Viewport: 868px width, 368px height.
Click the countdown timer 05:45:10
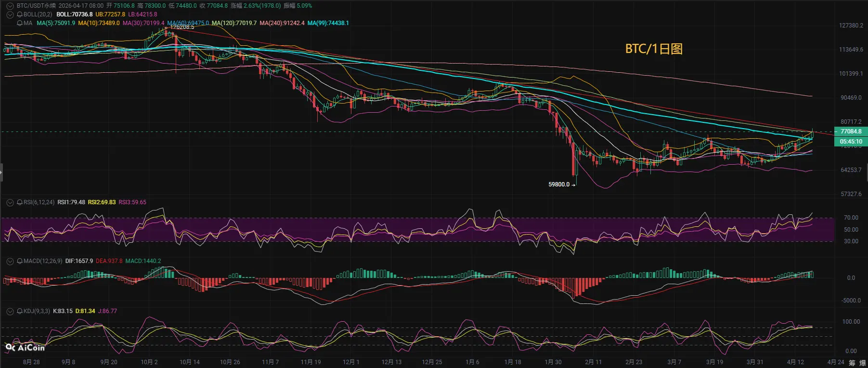tap(851, 142)
